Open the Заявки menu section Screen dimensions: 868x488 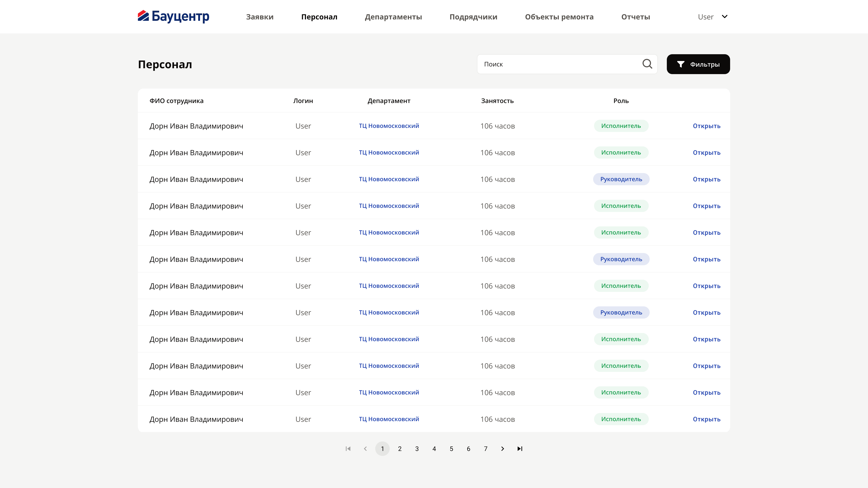pyautogui.click(x=259, y=17)
